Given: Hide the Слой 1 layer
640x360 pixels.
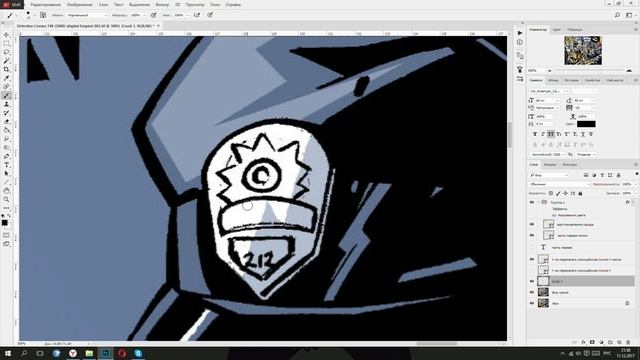Looking at the screenshot, I should [x=532, y=281].
